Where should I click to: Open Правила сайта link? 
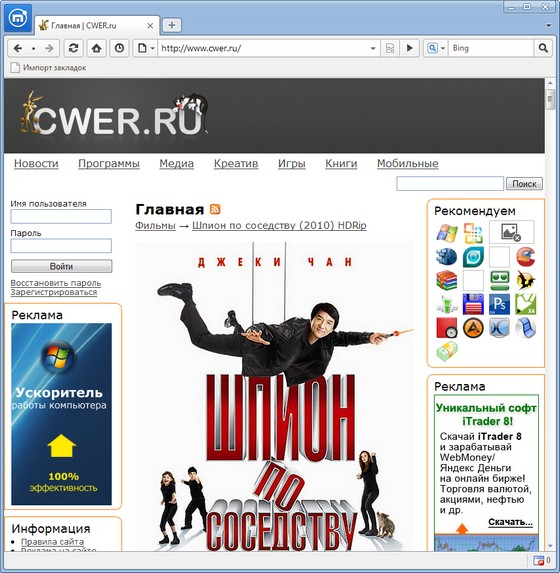[52, 542]
